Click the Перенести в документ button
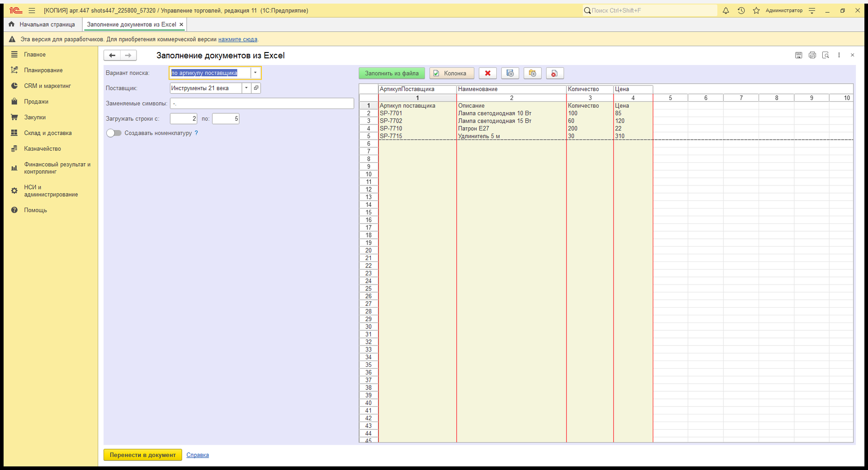Screen dimensions: 868x470 click(143, 455)
